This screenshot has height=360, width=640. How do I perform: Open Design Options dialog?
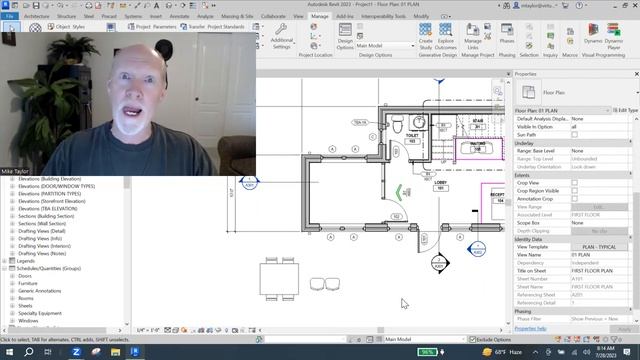[345, 36]
